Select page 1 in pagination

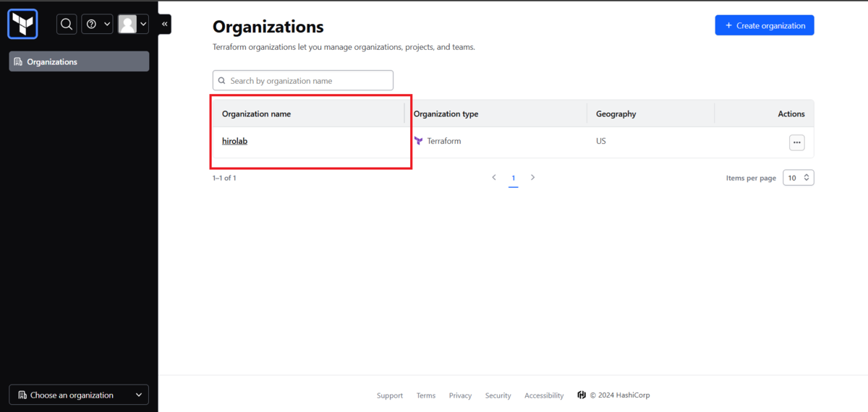tap(514, 178)
